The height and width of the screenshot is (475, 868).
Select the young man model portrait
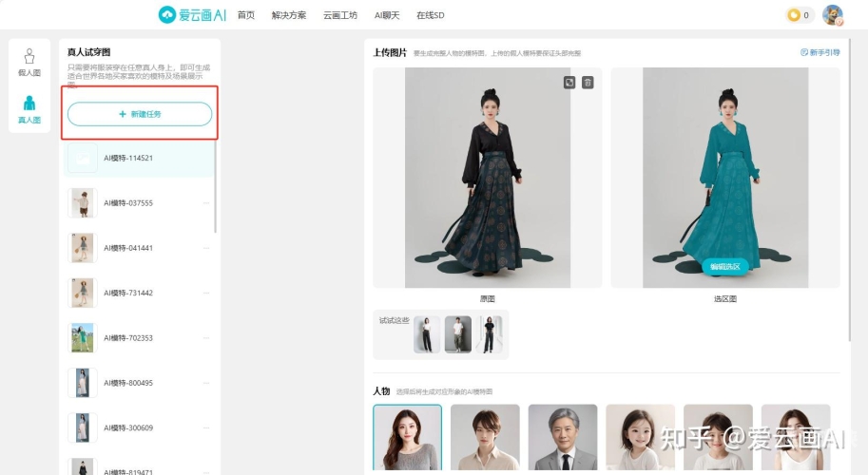click(x=485, y=437)
